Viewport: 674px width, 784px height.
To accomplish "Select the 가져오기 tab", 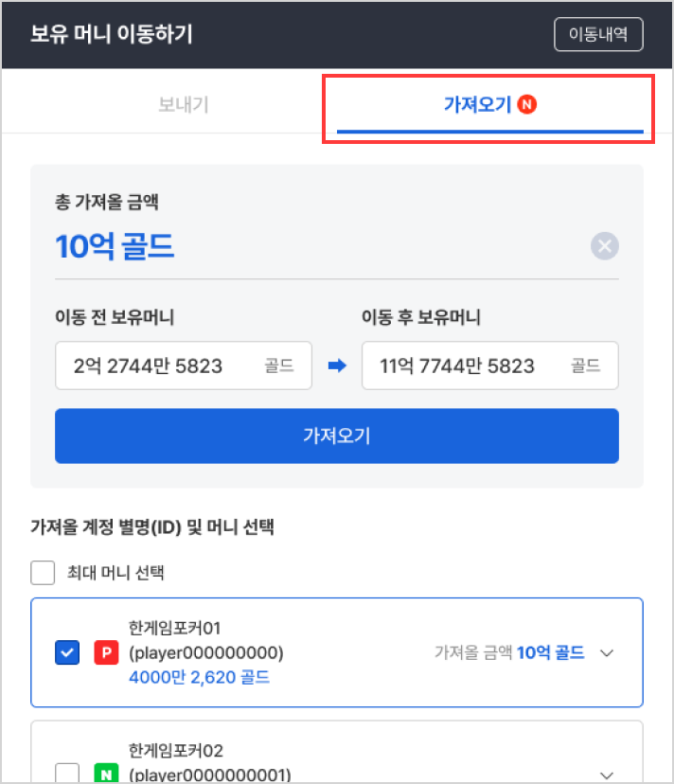I will pos(477,104).
